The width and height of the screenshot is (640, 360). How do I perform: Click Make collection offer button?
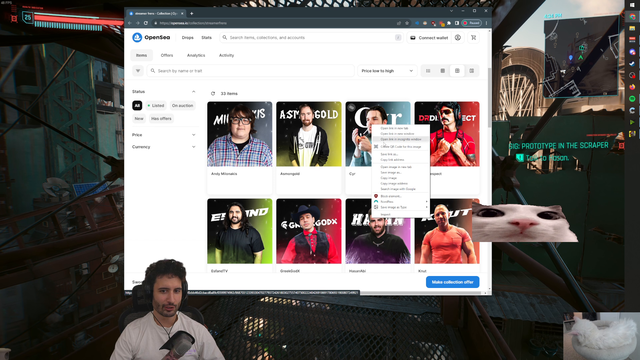point(453,282)
